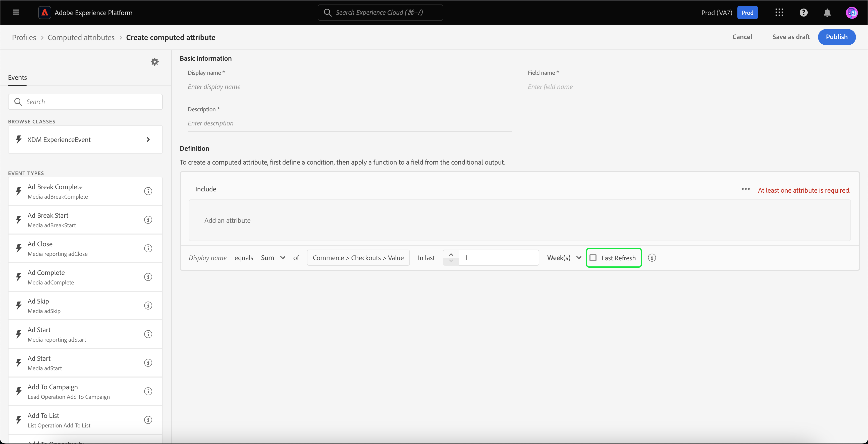Image resolution: width=868 pixels, height=444 pixels.
Task: Open Events panel settings gear
Action: [x=155, y=62]
